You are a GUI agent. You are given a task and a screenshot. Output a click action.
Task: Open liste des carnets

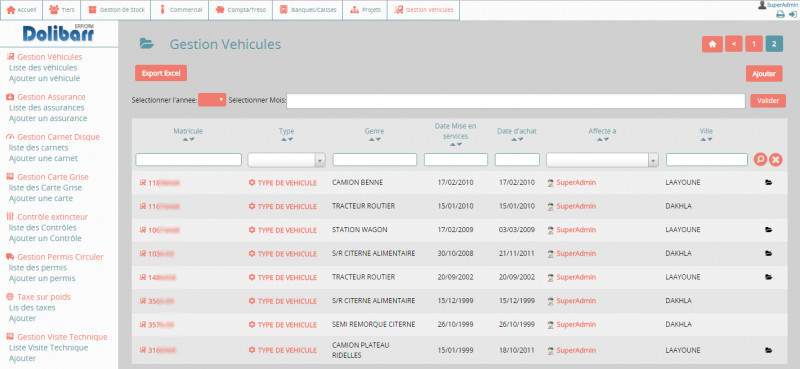pyautogui.click(x=38, y=147)
